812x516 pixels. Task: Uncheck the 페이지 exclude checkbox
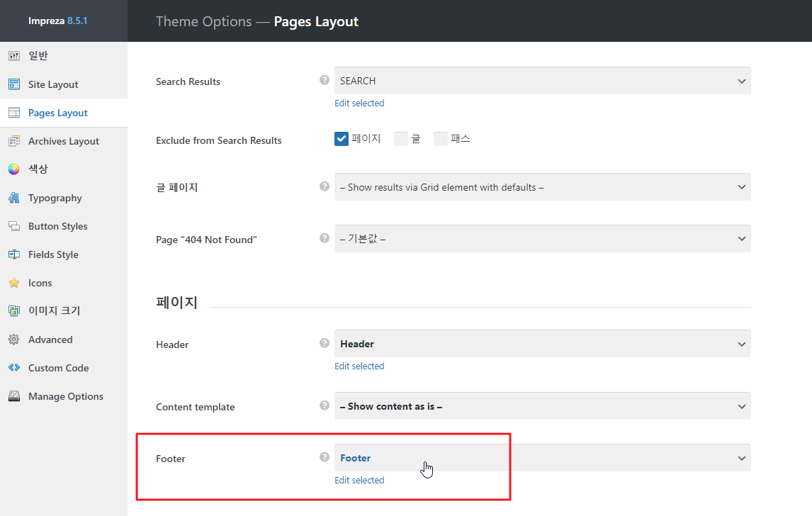pyautogui.click(x=342, y=139)
